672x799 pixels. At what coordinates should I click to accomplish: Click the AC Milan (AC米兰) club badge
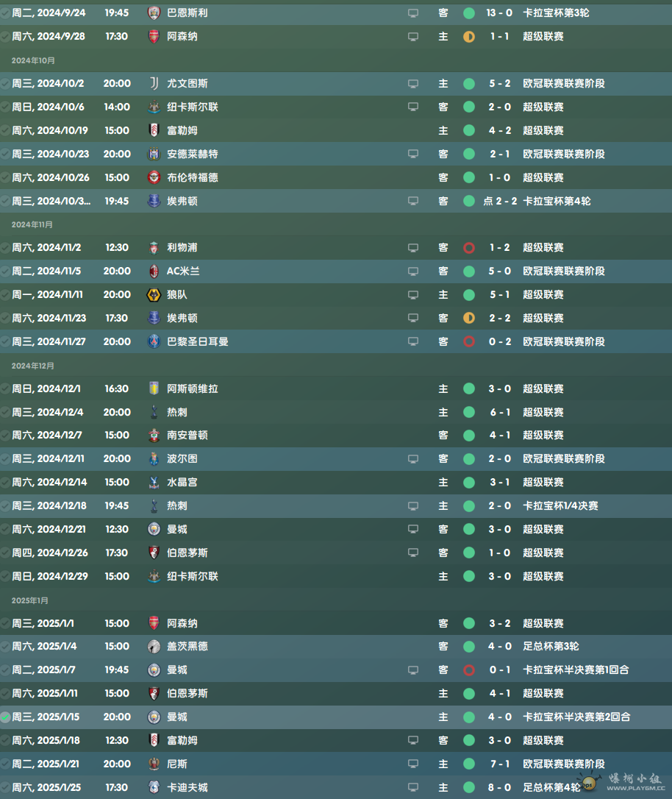(x=154, y=271)
